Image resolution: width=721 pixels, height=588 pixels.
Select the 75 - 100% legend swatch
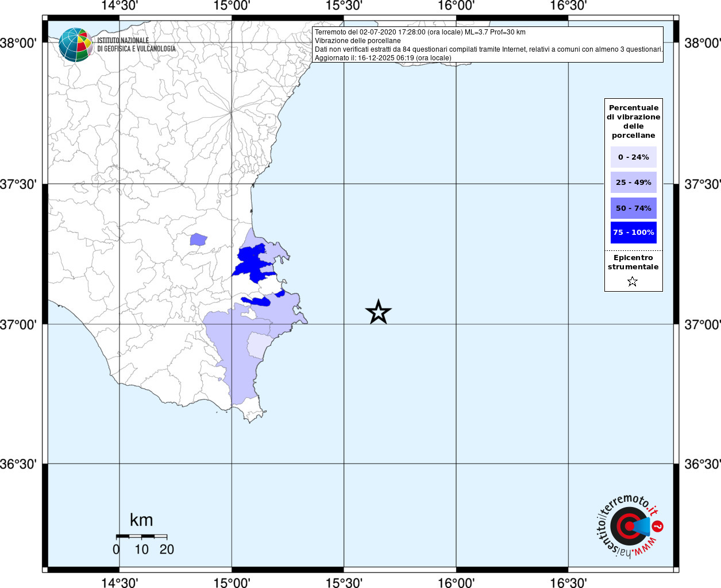633,233
